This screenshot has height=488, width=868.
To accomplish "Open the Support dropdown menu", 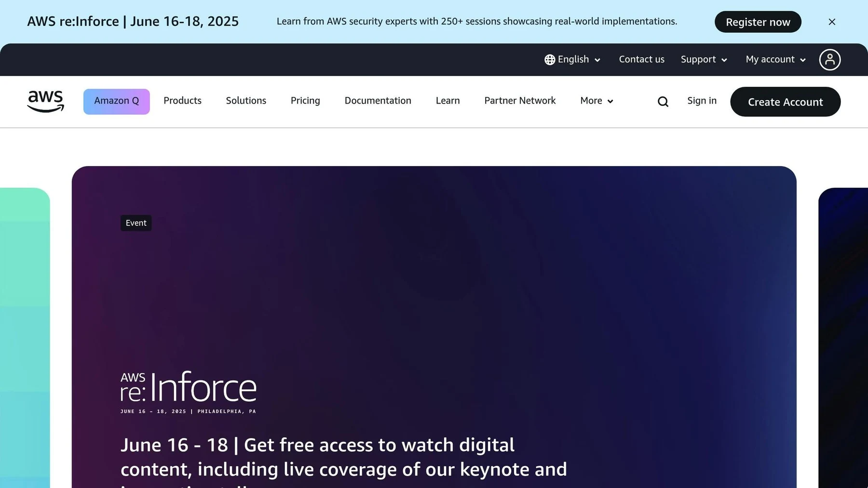I will click(x=704, y=60).
